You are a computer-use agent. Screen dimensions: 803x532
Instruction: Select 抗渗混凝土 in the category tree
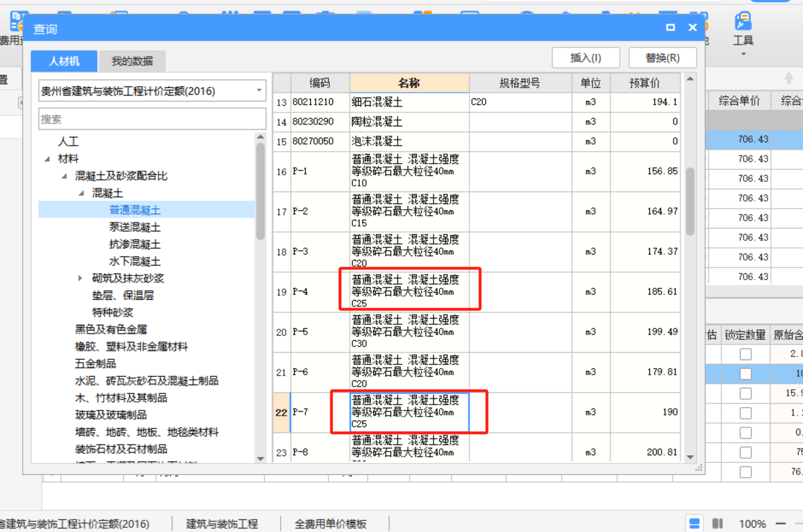pyautogui.click(x=135, y=244)
